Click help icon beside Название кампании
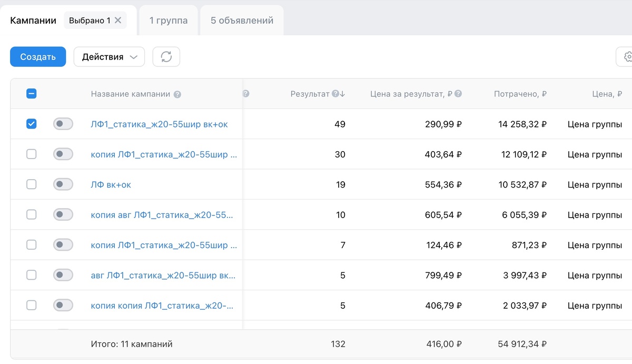Viewport: 632px width, 364px height. (x=177, y=94)
